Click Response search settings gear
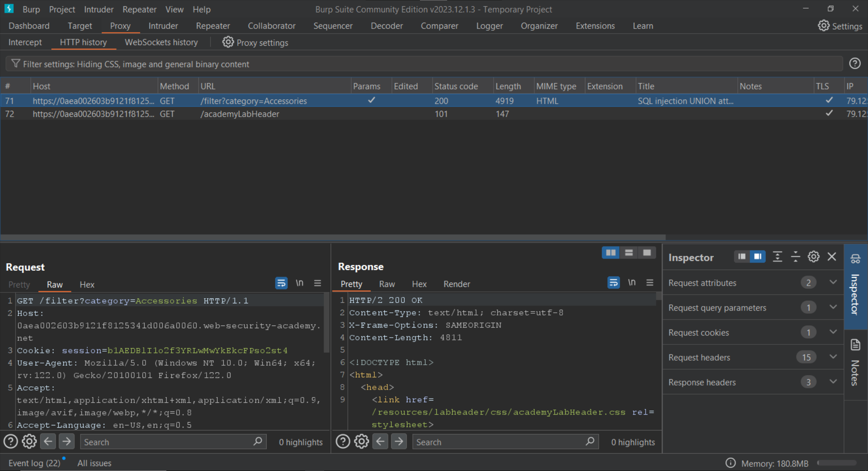 point(361,442)
